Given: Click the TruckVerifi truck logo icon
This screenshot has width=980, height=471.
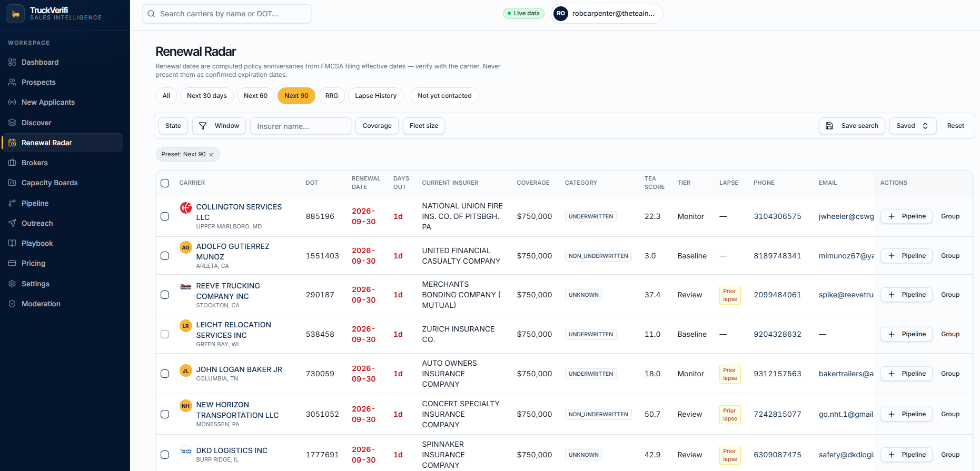Looking at the screenshot, I should [x=15, y=14].
